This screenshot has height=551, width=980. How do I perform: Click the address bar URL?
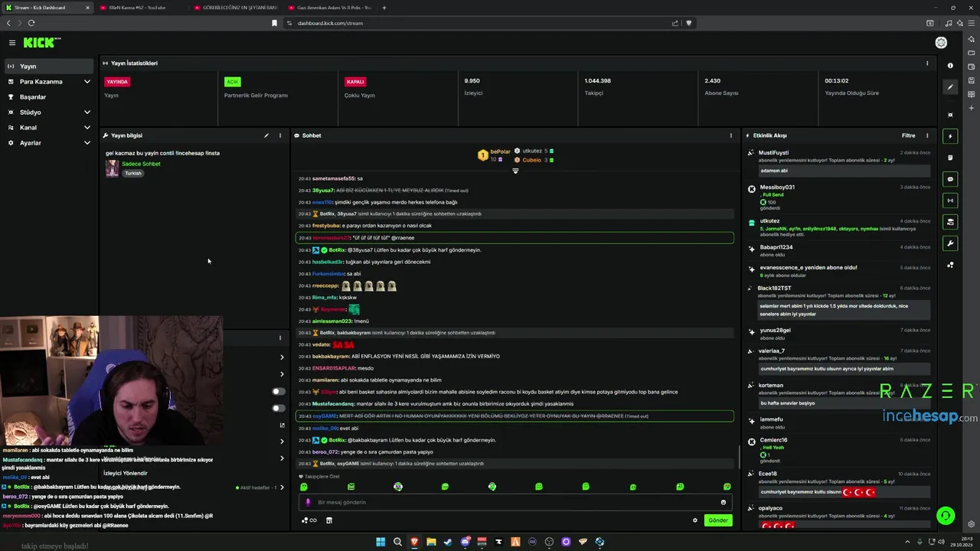tap(330, 23)
